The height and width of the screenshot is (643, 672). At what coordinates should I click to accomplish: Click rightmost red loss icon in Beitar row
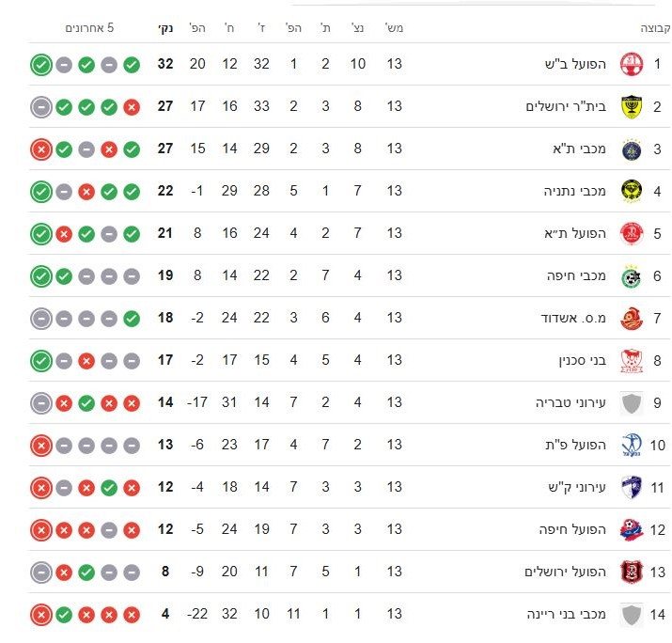132,107
